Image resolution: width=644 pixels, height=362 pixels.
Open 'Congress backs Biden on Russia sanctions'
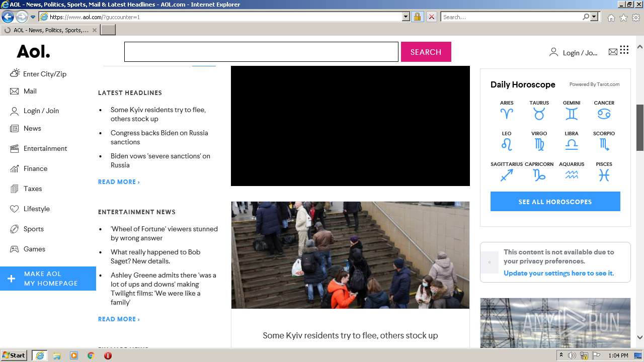click(159, 137)
